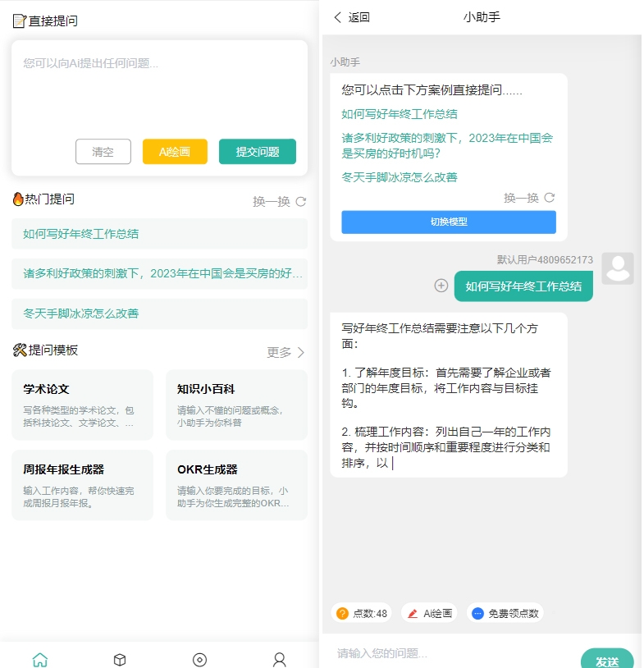The height and width of the screenshot is (668, 644).
Task: Click the blue 切换模型 button
Action: click(449, 222)
